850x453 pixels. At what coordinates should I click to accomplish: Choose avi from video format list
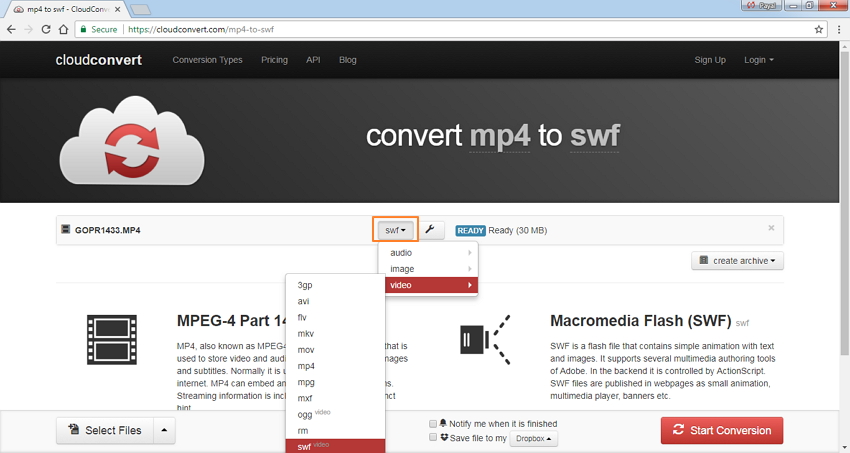pos(335,301)
